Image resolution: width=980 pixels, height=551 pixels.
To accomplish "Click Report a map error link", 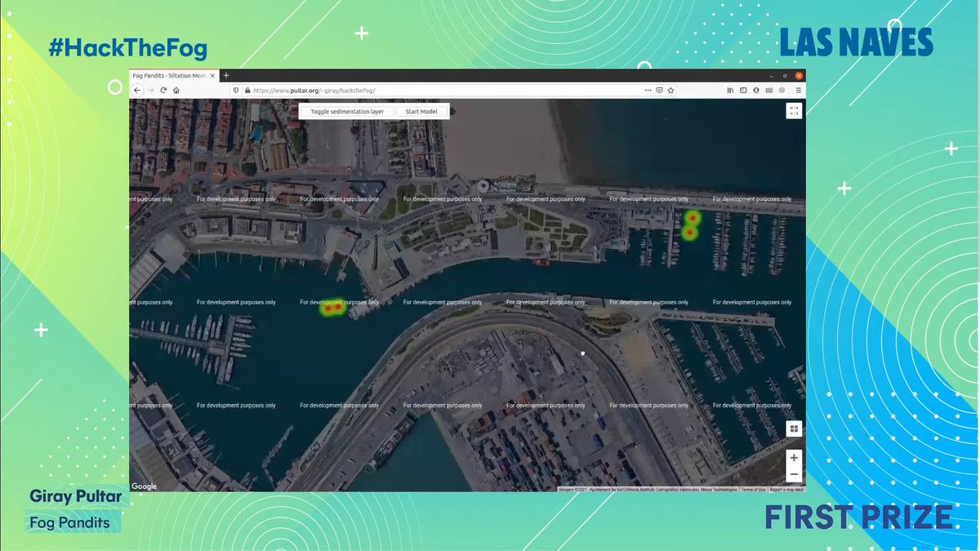I will (x=786, y=489).
